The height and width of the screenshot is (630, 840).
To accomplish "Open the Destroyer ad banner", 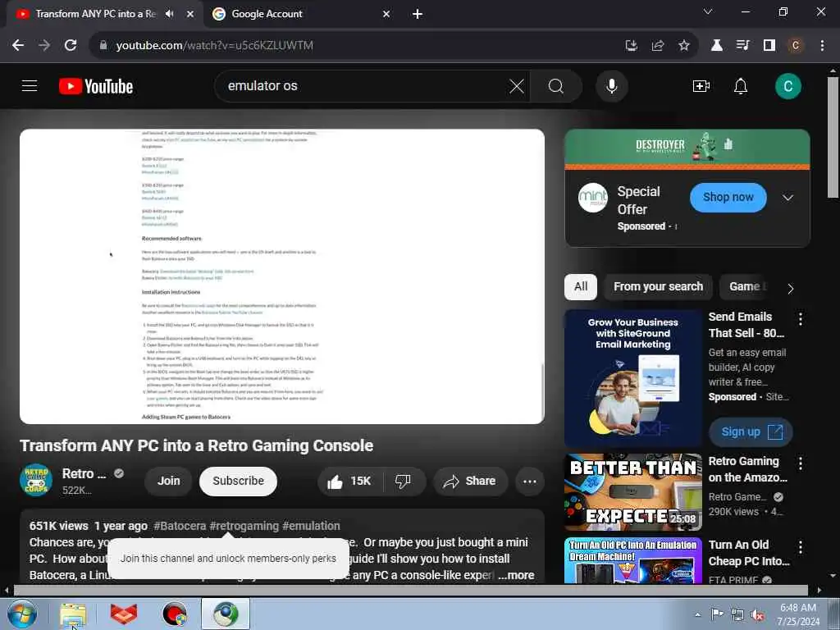I will coord(687,148).
